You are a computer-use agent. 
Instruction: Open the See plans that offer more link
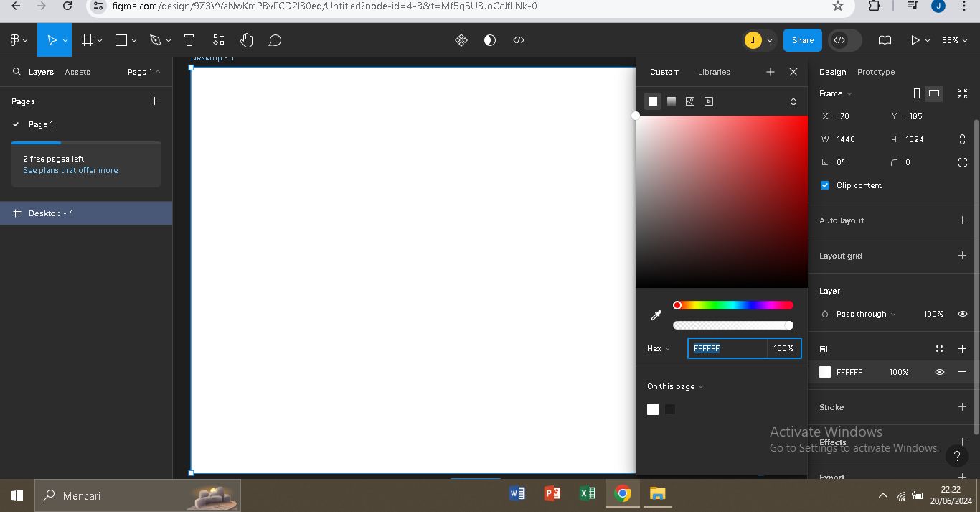[70, 170]
